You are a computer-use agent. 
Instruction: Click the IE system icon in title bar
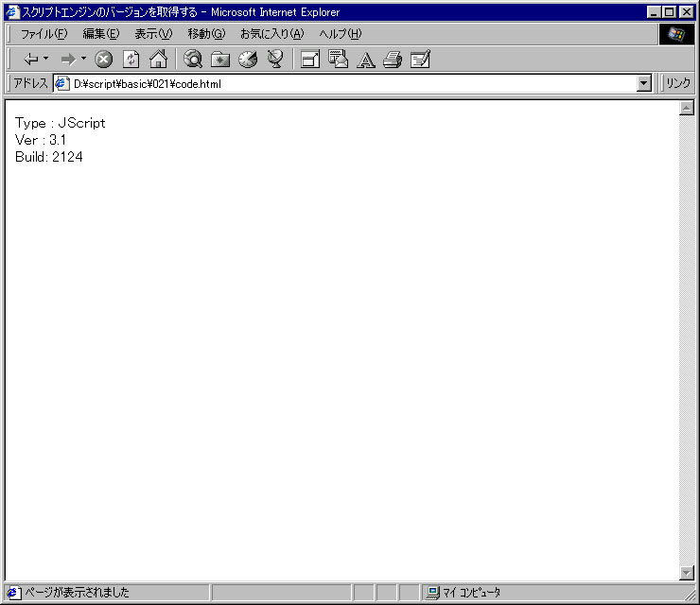[x=13, y=12]
